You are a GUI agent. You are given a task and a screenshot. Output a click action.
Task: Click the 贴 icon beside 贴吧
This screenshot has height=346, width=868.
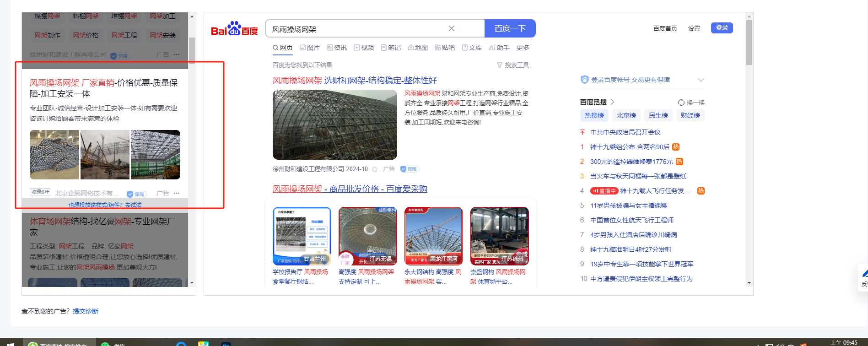coord(438,48)
